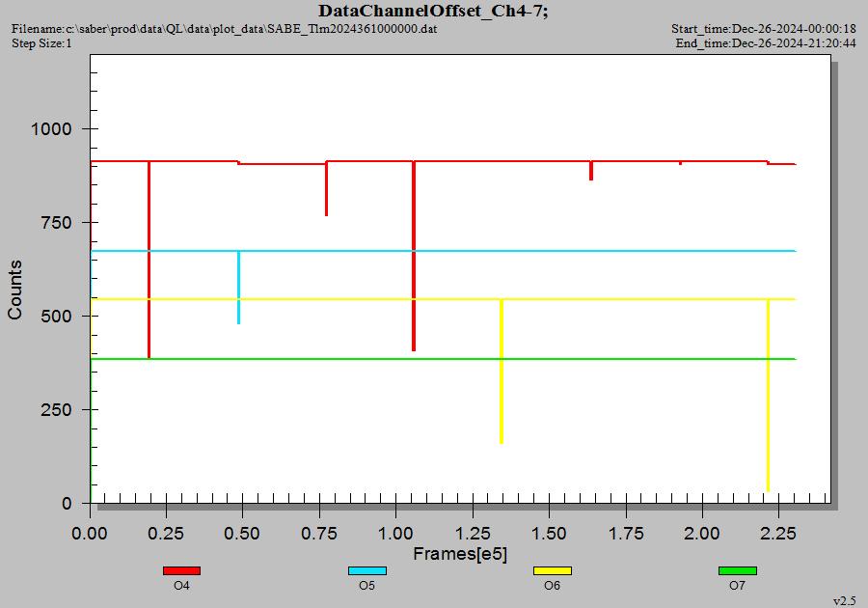This screenshot has height=608, width=868.
Task: Click the 750 y-axis tick label
Action: pos(57,223)
